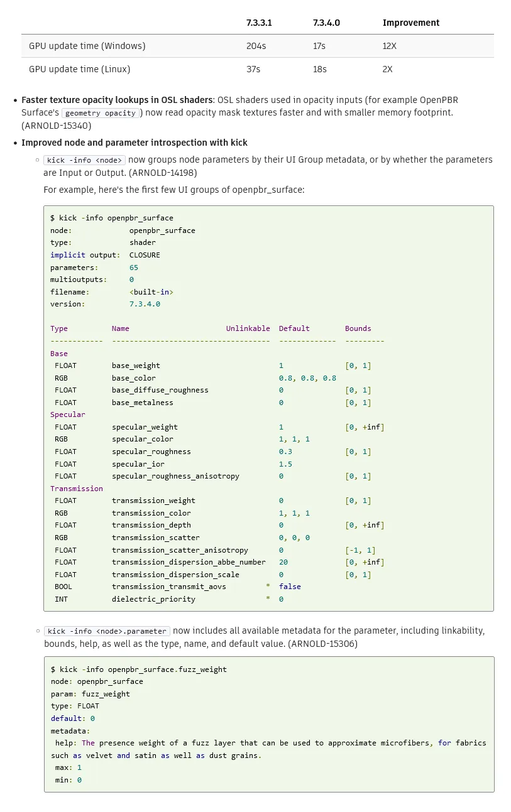Screen dimensions: 511x812
Task: Click the 'type: FLOAT' line
Action: point(75,706)
